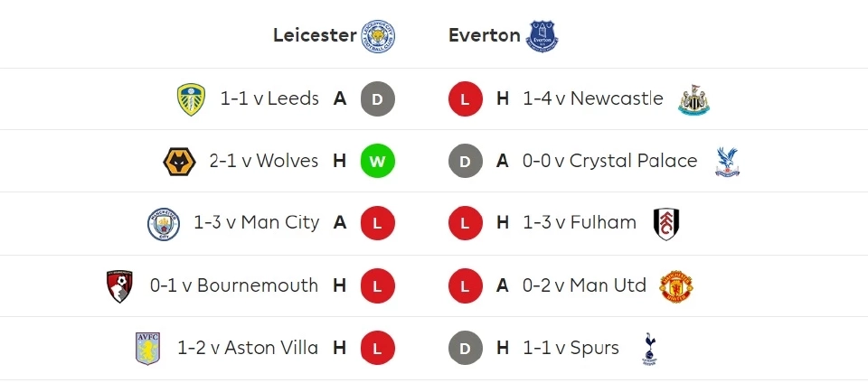Click the Leeds United badge
The image size is (868, 383).
click(191, 98)
